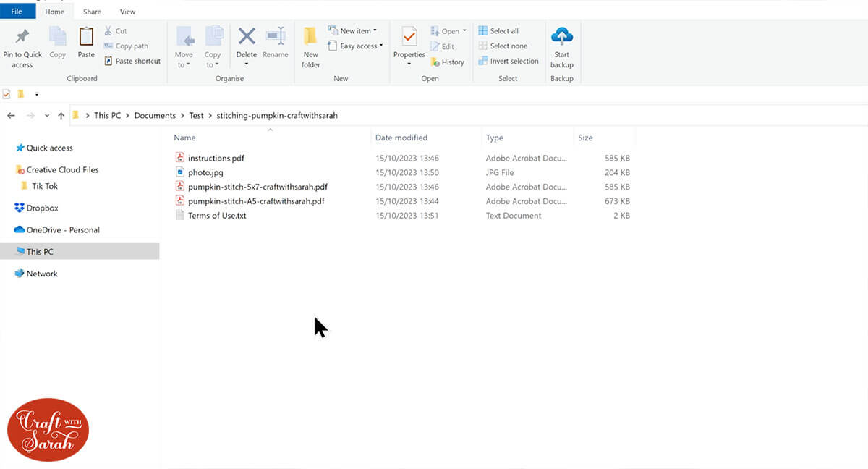Click the Start backup cloud icon
Image resolution: width=868 pixels, height=469 pixels.
[x=561, y=38]
